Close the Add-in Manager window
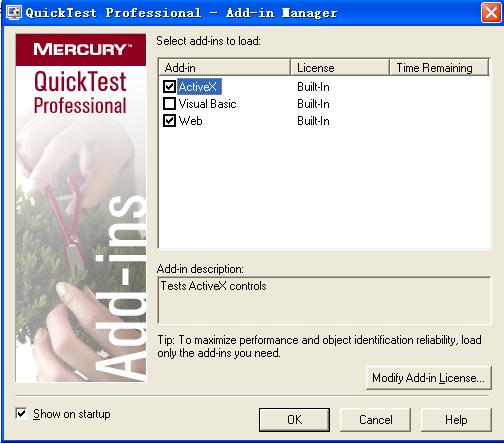 [491, 13]
